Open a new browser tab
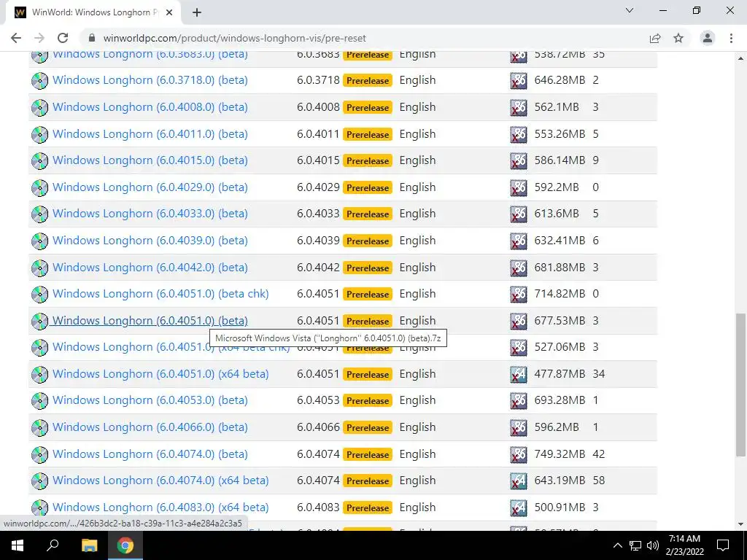 point(197,13)
